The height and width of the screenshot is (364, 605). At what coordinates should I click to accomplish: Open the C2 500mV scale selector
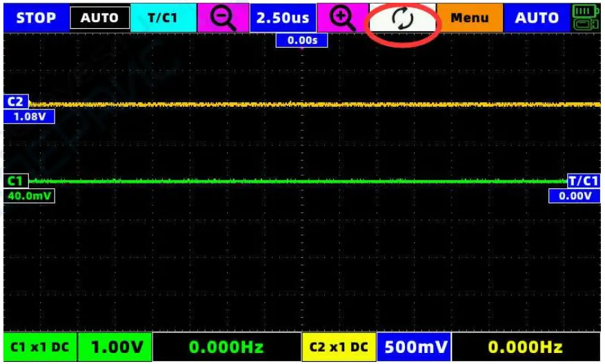pyautogui.click(x=414, y=347)
